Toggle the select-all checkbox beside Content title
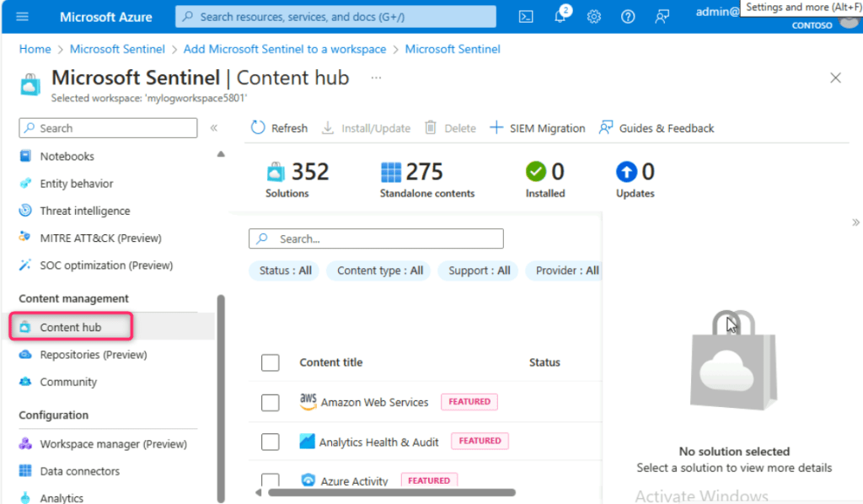 coord(270,362)
